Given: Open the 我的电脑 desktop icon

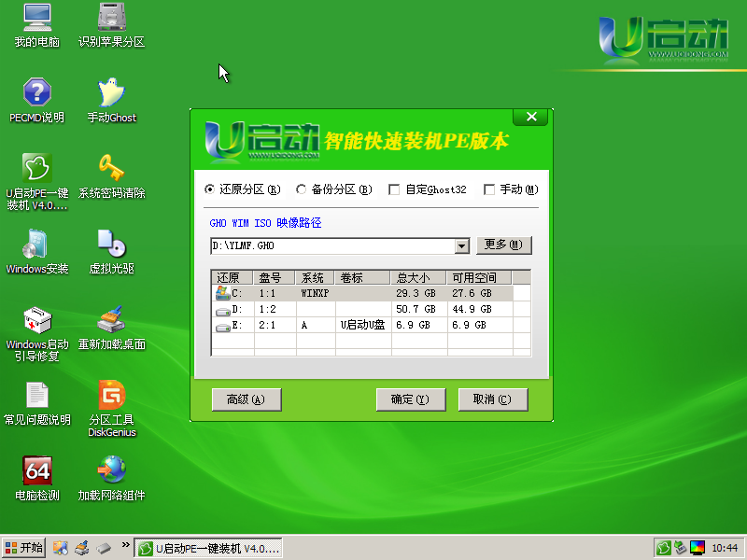Looking at the screenshot, I should (37, 26).
